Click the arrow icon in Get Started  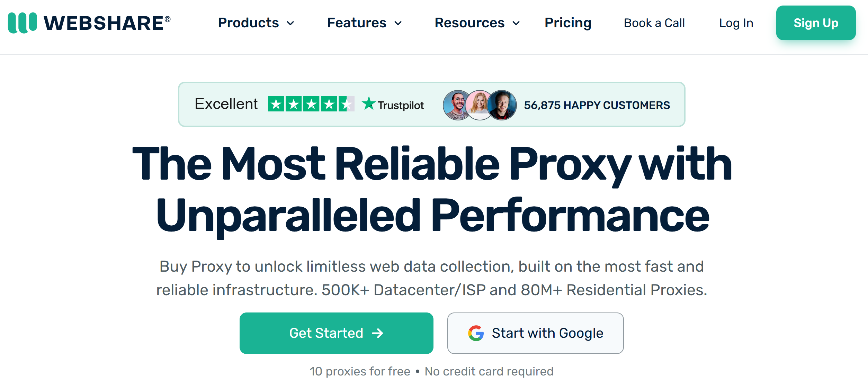[377, 333]
